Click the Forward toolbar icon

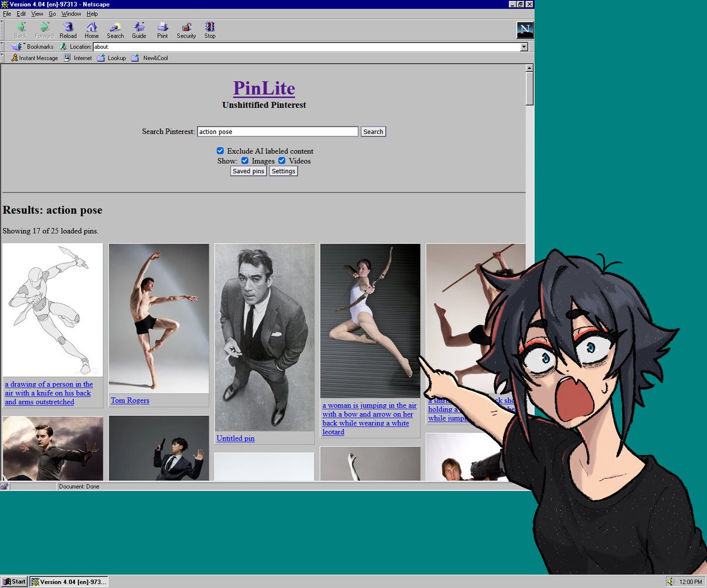[44, 30]
